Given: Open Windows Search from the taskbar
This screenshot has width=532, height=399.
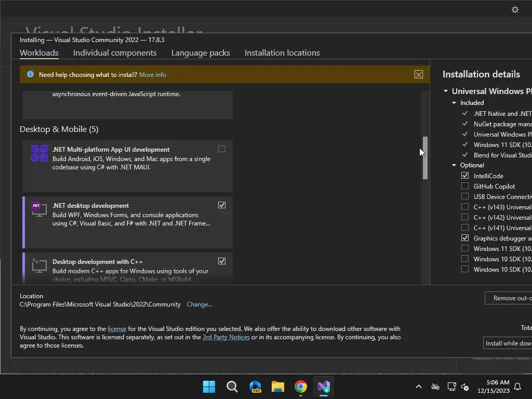Looking at the screenshot, I should [x=232, y=387].
